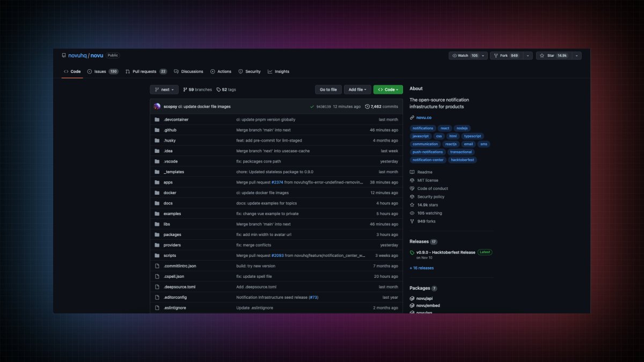
Task: Open the next branch selector dropdown
Action: click(164, 90)
